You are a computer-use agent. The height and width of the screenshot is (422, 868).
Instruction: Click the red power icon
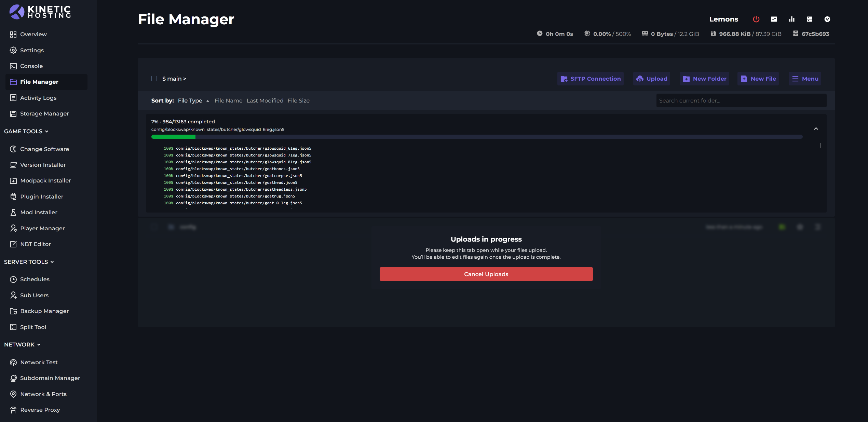(756, 19)
